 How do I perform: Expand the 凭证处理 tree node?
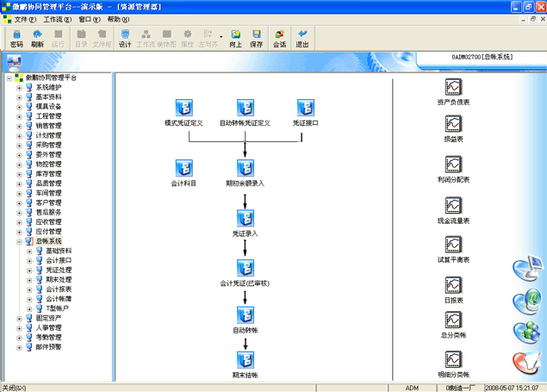[29, 270]
